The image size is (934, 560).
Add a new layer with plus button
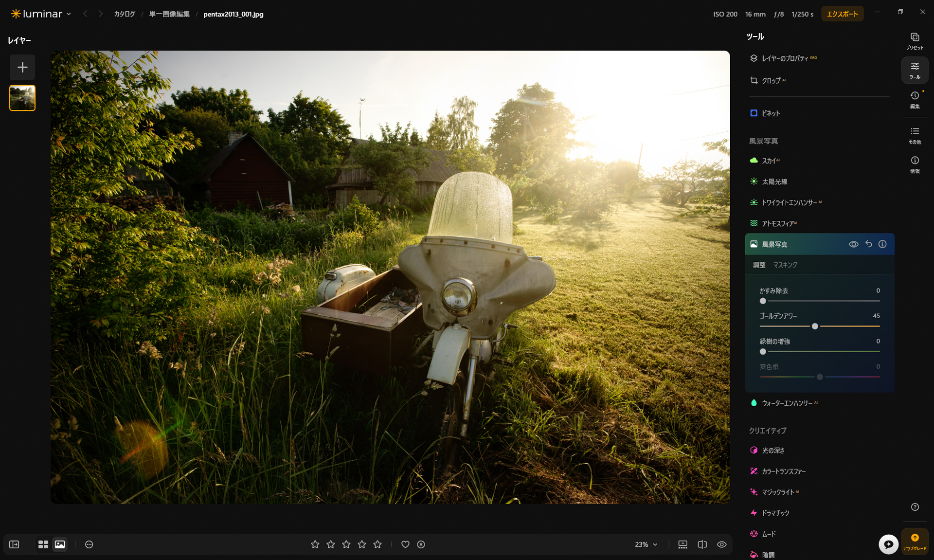(22, 67)
